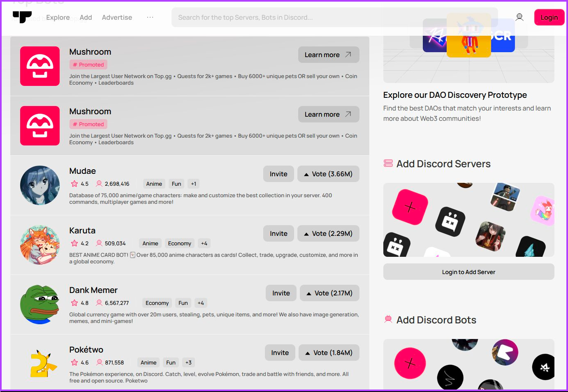Open second Mushroom promoted bot icon
This screenshot has height=392, width=568.
[x=40, y=126]
